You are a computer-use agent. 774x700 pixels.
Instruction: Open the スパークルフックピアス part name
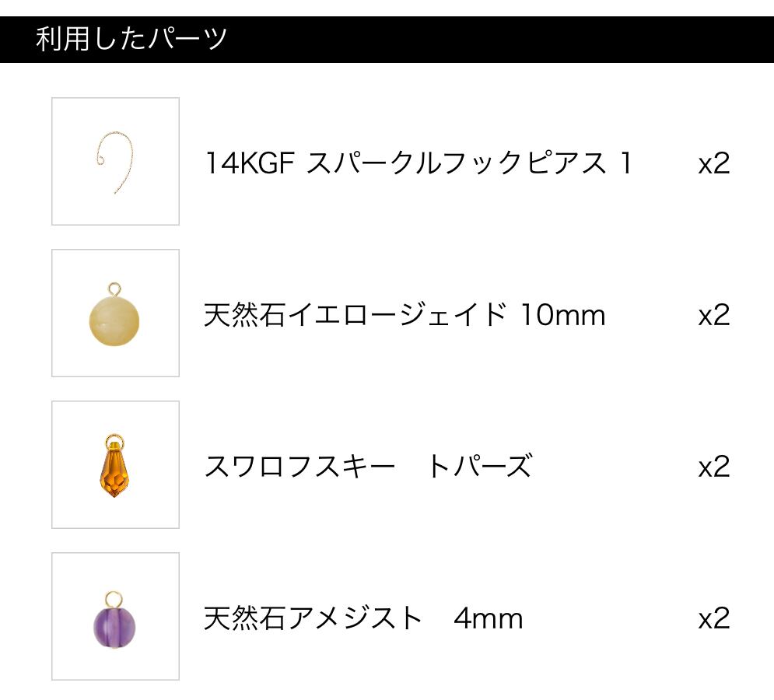click(x=456, y=163)
